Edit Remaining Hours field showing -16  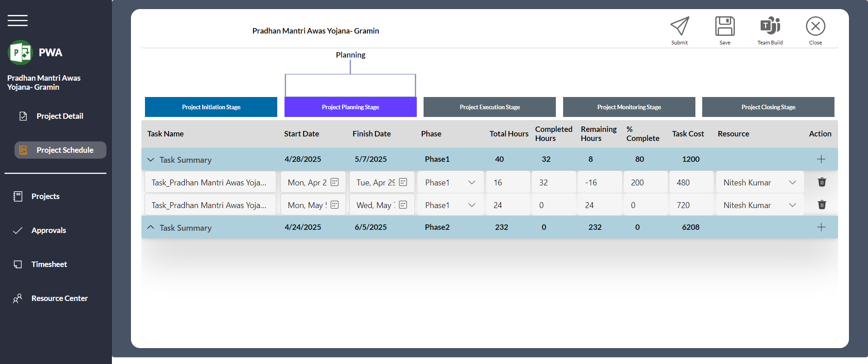[x=599, y=182]
